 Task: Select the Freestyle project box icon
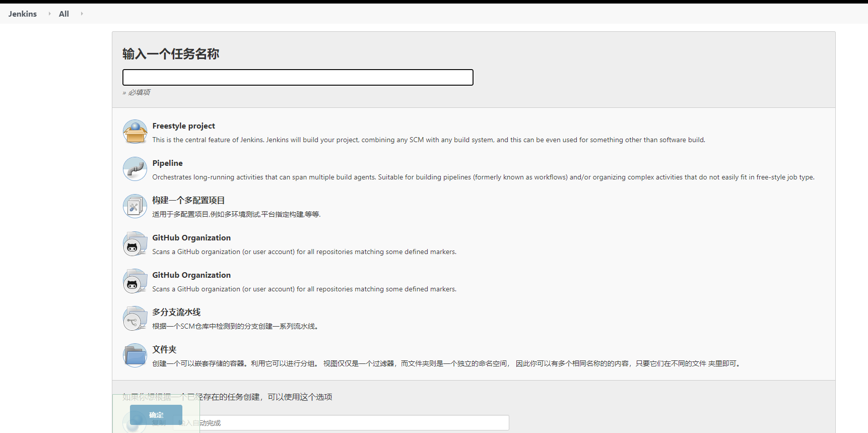pyautogui.click(x=135, y=132)
